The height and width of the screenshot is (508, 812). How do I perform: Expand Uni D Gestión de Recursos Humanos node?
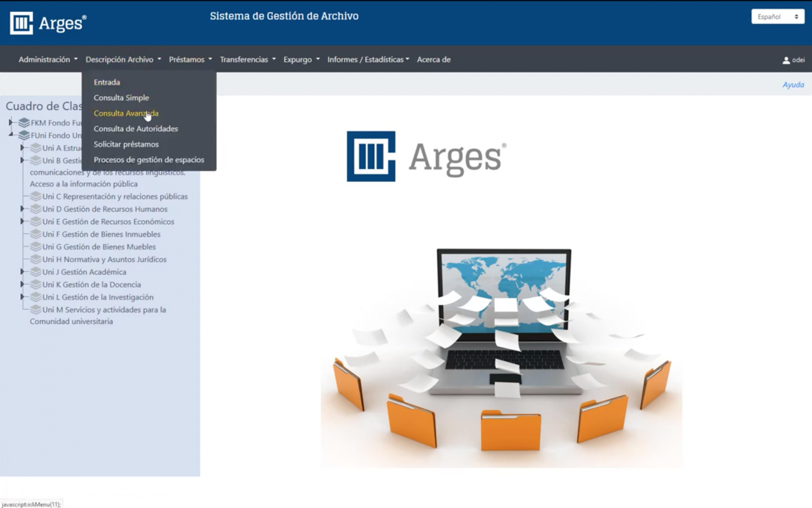coord(22,209)
